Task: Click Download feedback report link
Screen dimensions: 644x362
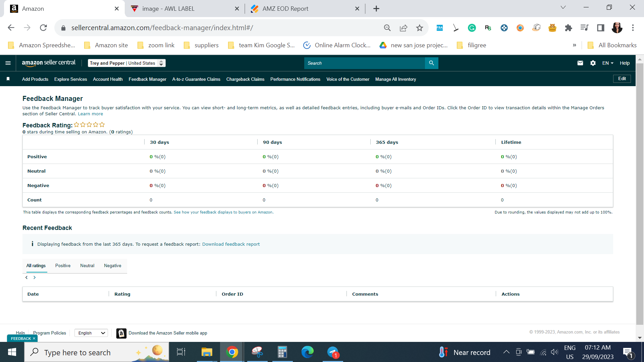Action: pyautogui.click(x=231, y=244)
